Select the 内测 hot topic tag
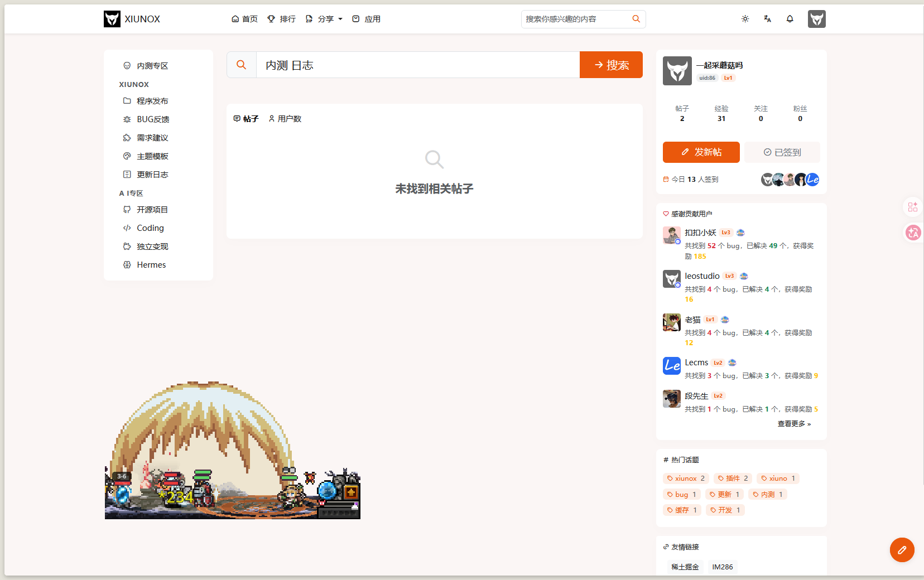 (x=768, y=495)
